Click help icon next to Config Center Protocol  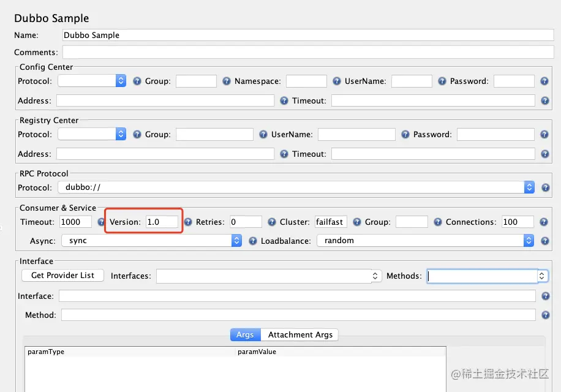[x=137, y=81]
